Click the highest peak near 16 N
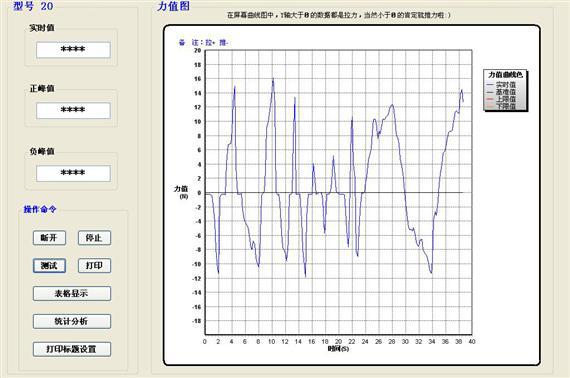 pyautogui.click(x=273, y=79)
